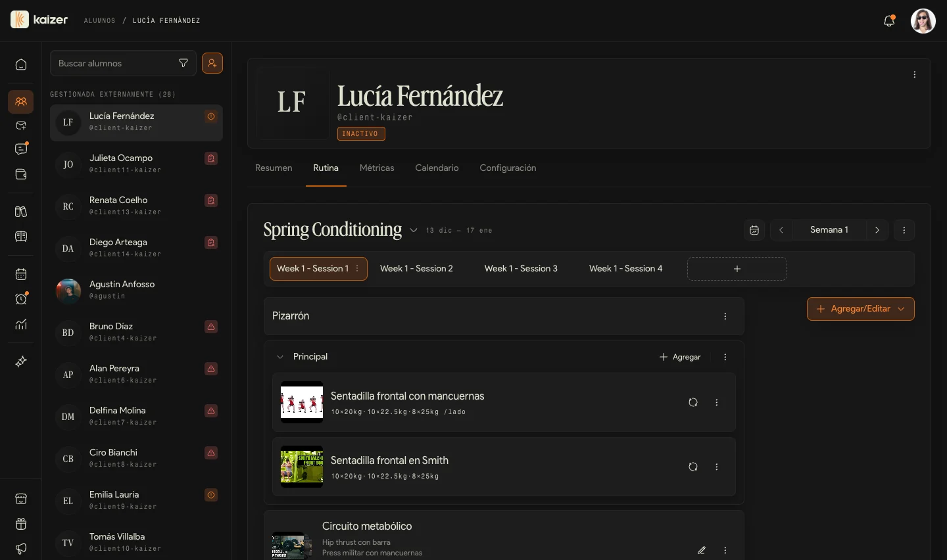
Task: Open the Calendario tab
Action: pyautogui.click(x=437, y=168)
